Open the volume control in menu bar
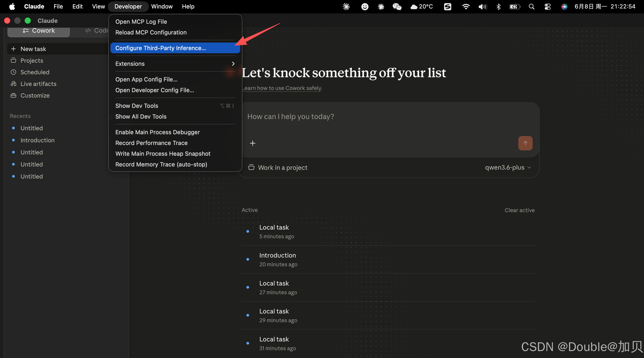The height and width of the screenshot is (358, 644). pos(483,6)
